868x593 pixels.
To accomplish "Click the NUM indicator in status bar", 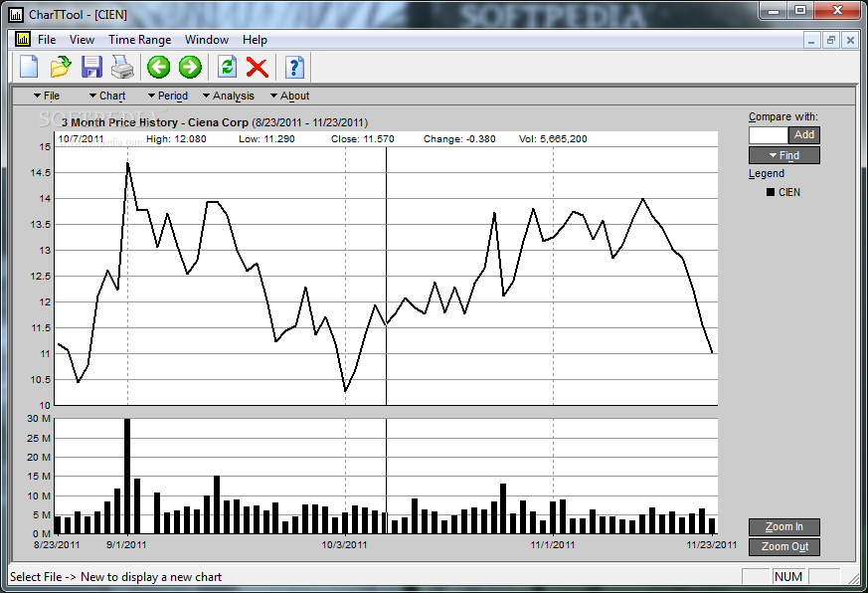I will coord(788,577).
